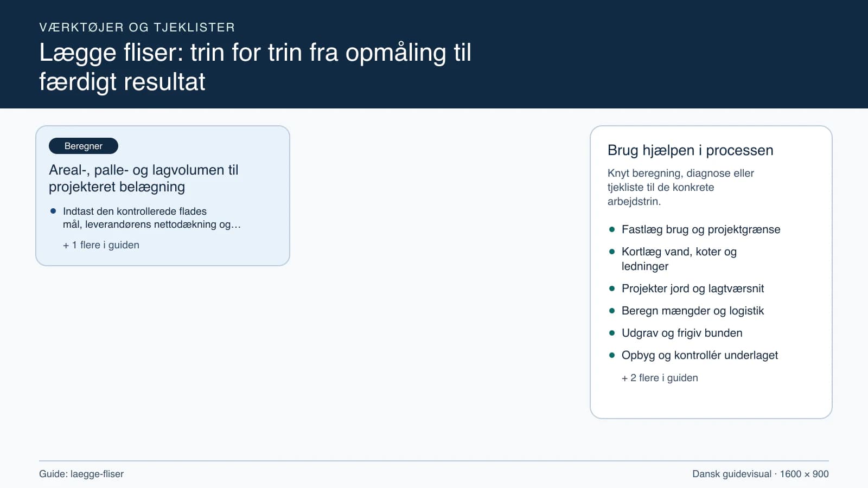The height and width of the screenshot is (488, 868).
Task: Click the 'Brug hjælpen i processen' heading
Action: tap(690, 150)
